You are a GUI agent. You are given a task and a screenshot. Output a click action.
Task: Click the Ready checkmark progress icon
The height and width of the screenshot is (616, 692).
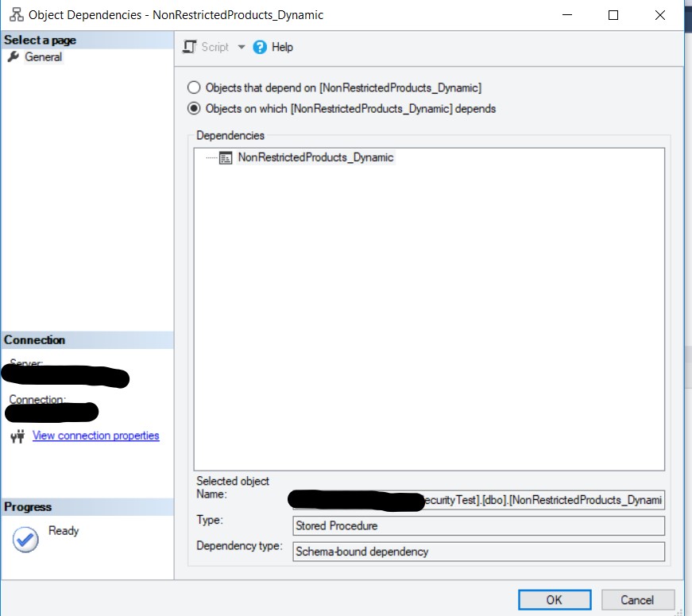pos(25,540)
